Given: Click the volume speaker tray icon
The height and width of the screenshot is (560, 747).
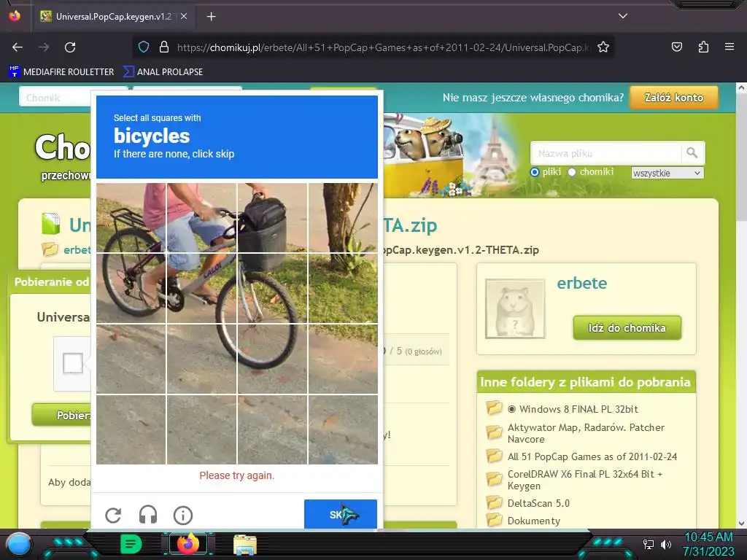Looking at the screenshot, I should click(x=666, y=544).
